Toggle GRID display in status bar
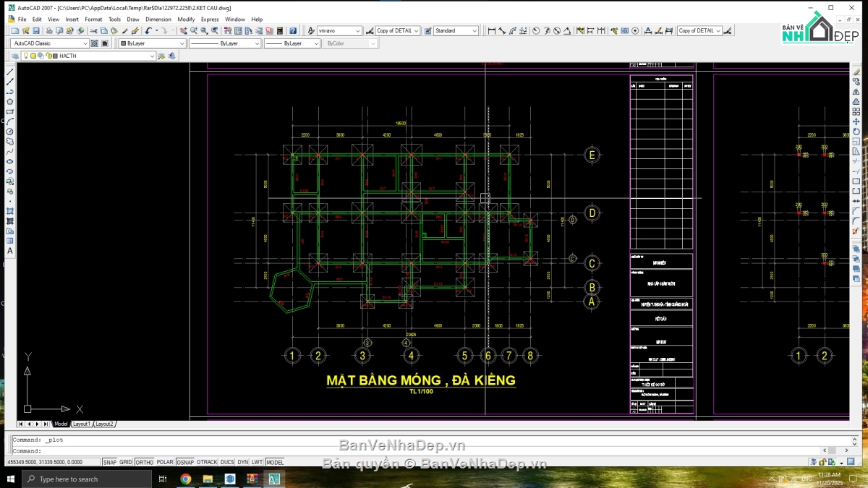The image size is (868, 488). pyautogui.click(x=126, y=462)
